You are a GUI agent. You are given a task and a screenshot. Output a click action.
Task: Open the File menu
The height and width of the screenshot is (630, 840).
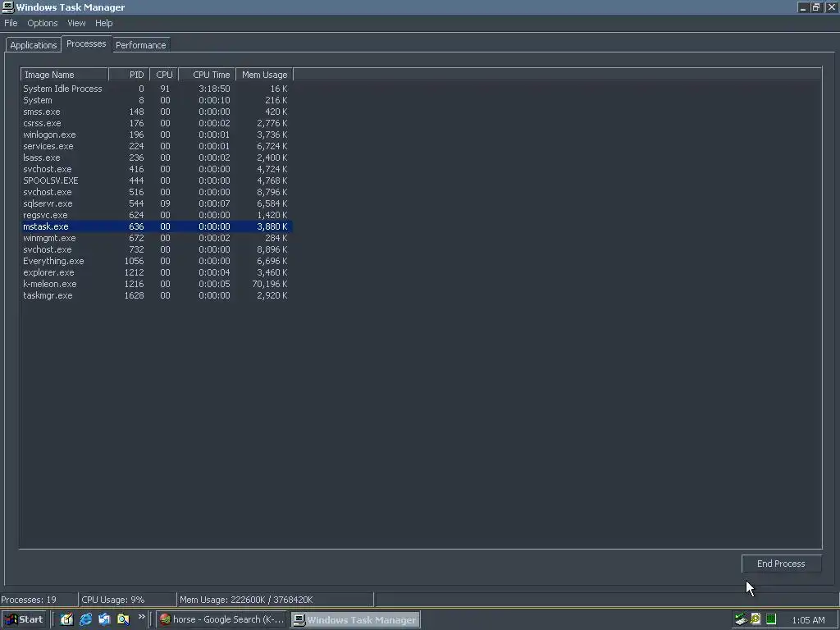coord(11,23)
